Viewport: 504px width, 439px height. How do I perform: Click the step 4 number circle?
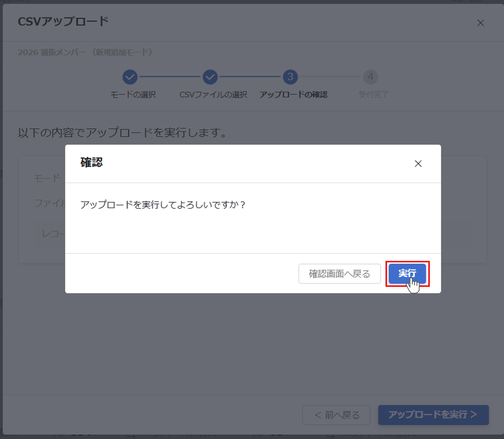(370, 77)
